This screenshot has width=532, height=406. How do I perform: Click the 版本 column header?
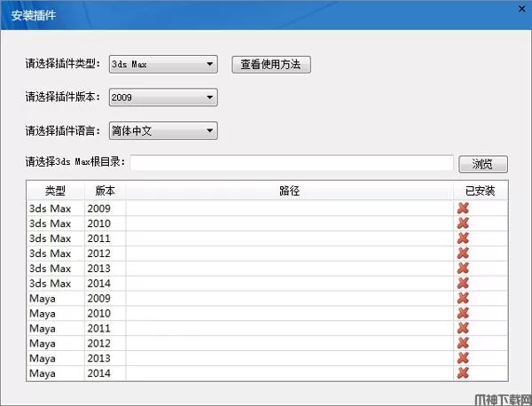tap(105, 191)
